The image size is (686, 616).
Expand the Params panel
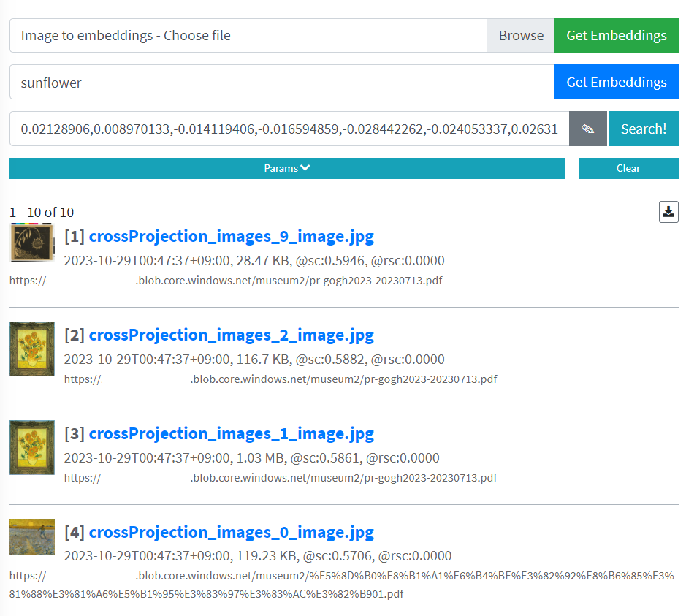tap(287, 169)
